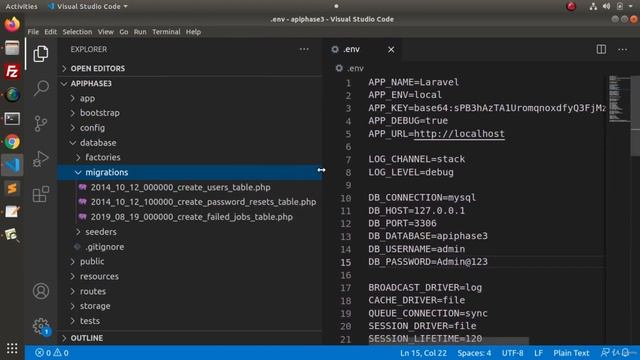Image resolution: width=640 pixels, height=360 pixels.
Task: Click Ln 15, Col 22 status entry
Action: tap(423, 353)
